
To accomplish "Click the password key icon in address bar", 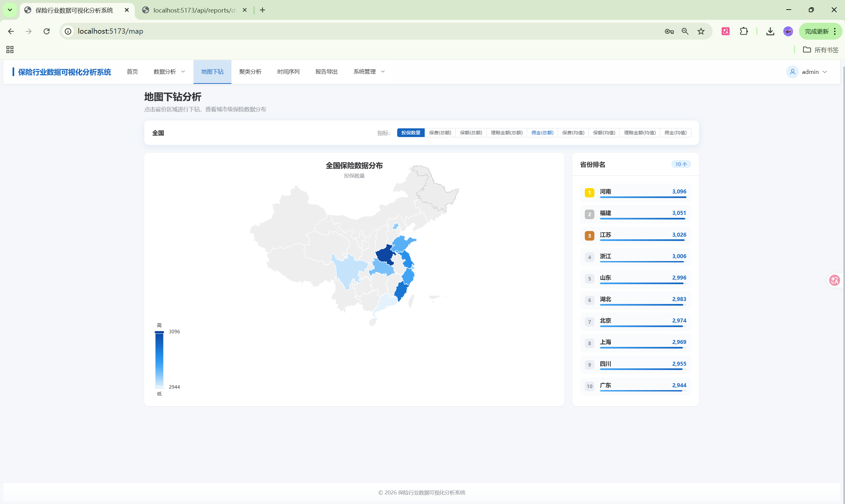I will (x=669, y=31).
